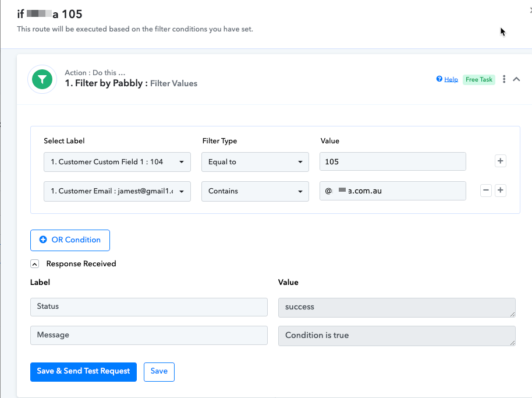Click the Message label field
This screenshot has width=532, height=398.
coord(148,335)
